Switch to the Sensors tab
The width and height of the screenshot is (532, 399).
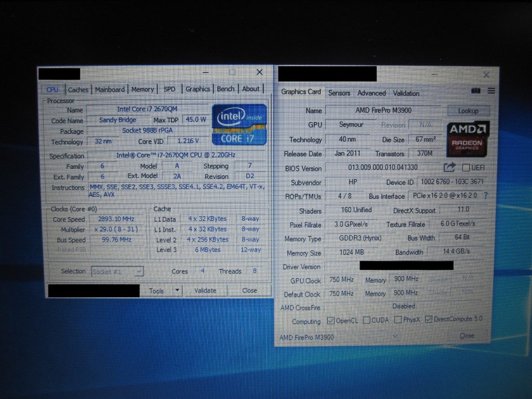(339, 93)
